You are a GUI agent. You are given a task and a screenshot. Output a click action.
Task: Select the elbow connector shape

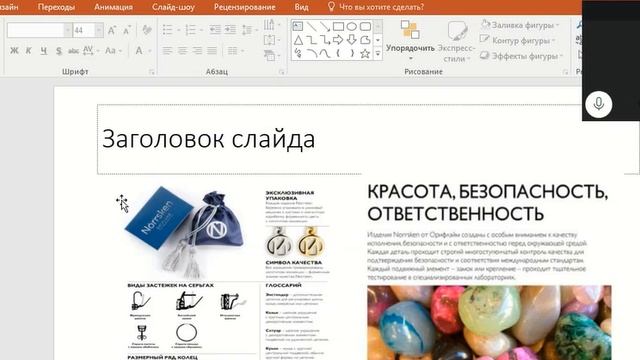pyautogui.click(x=311, y=40)
